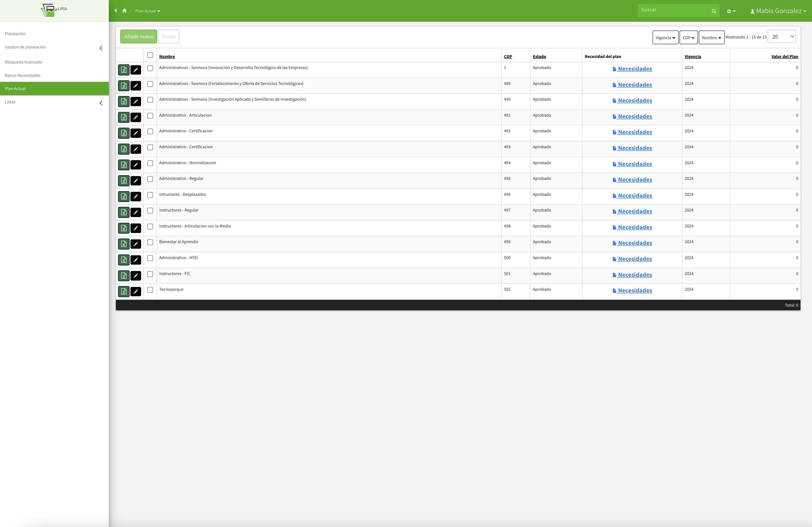
Task: Open the CDP filter dropdown
Action: pos(688,38)
